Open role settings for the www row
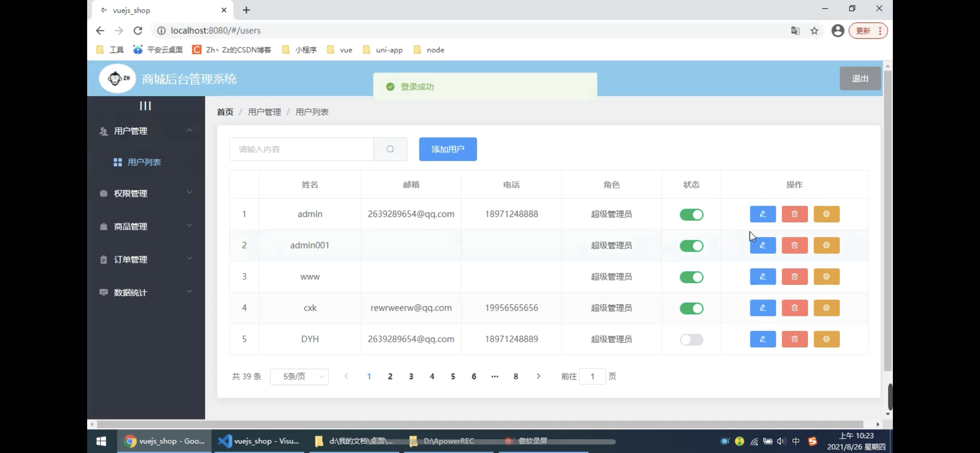This screenshot has height=453, width=980. 826,277
